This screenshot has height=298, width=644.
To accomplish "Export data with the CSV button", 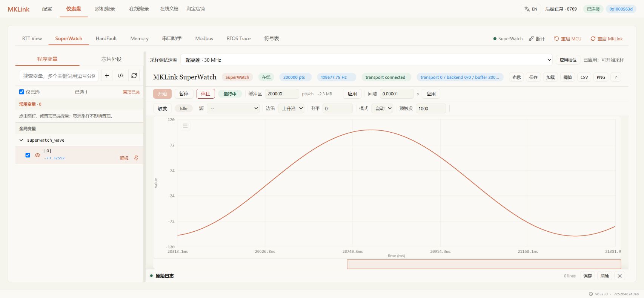I will click(584, 77).
